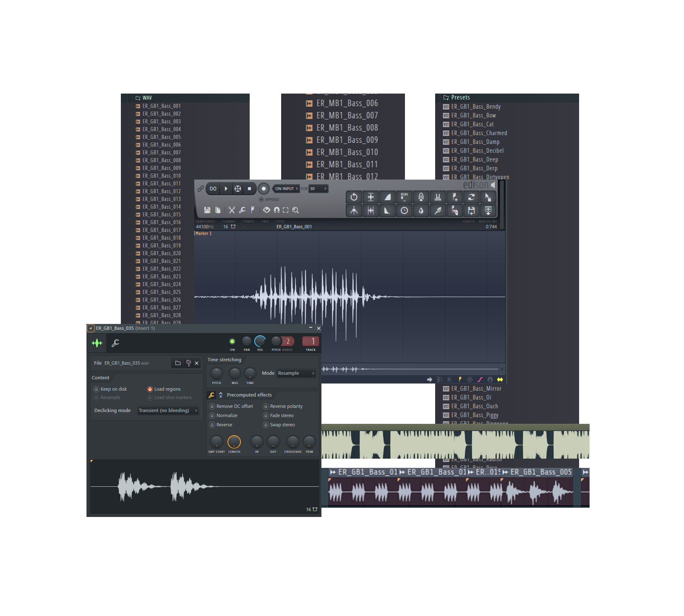This screenshot has height=616, width=684.
Task: Click the VOL knob in the sampler
Action: [x=260, y=341]
